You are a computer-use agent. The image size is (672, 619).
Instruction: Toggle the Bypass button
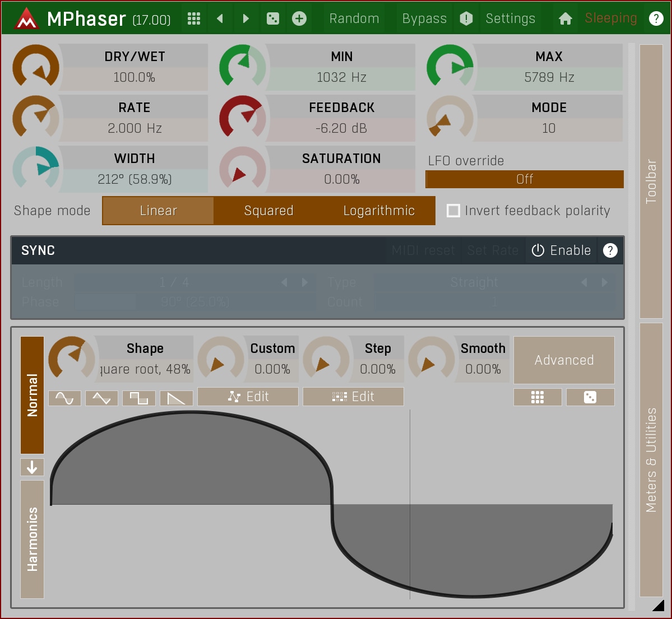pyautogui.click(x=424, y=18)
